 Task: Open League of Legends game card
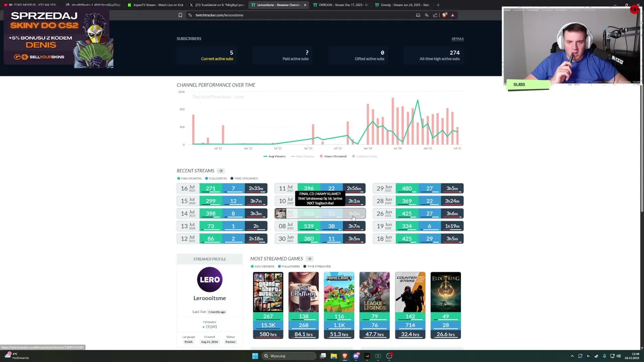374,306
